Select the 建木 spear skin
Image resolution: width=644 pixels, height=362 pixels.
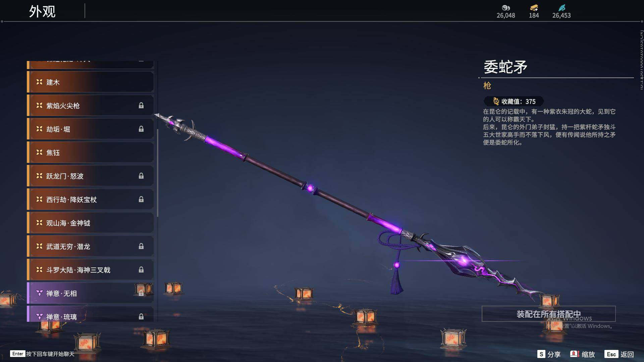(91, 82)
